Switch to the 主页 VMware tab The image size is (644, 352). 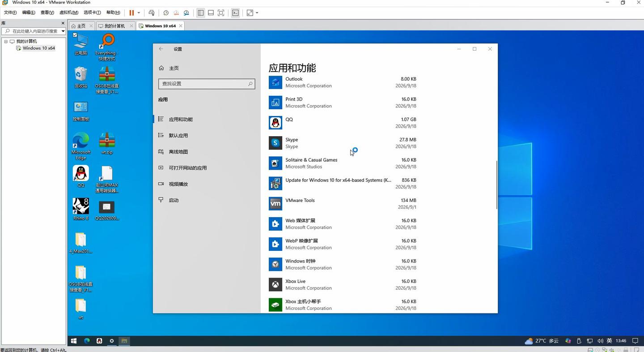(x=82, y=26)
